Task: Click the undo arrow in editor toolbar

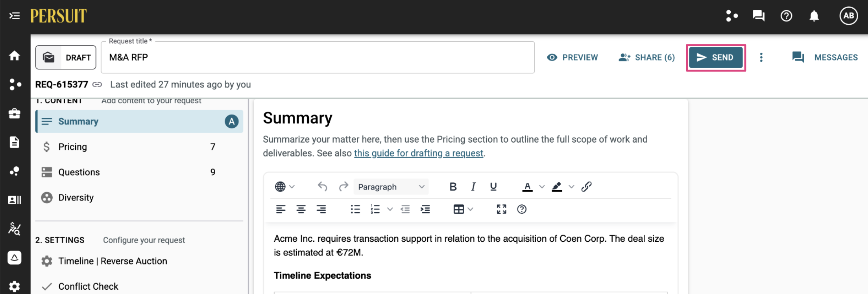Action: 322,187
